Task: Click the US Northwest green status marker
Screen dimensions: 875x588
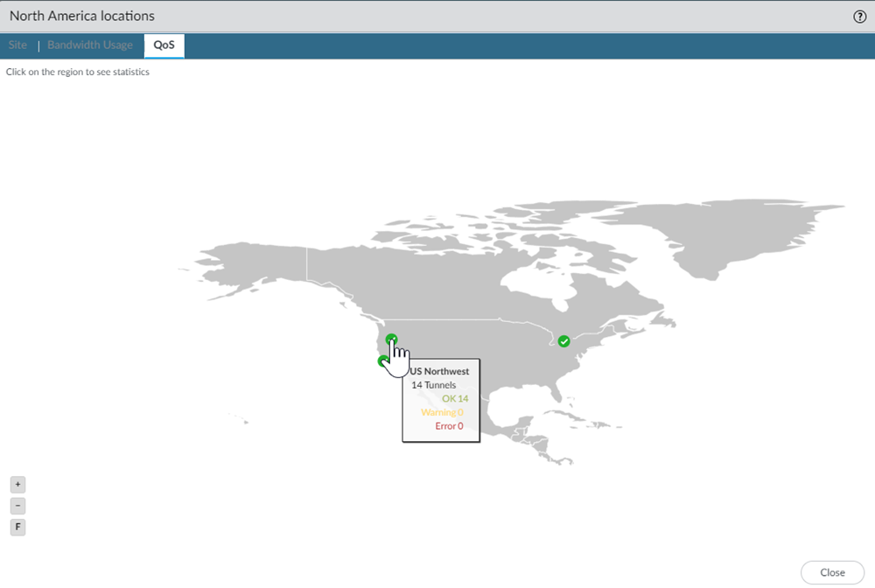Action: [x=392, y=339]
